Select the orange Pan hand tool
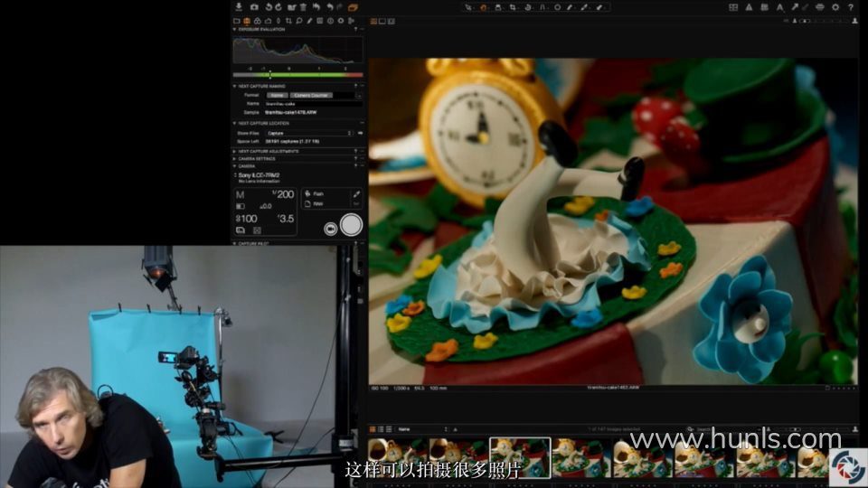Viewport: 868px width, 488px height. pyautogui.click(x=483, y=7)
